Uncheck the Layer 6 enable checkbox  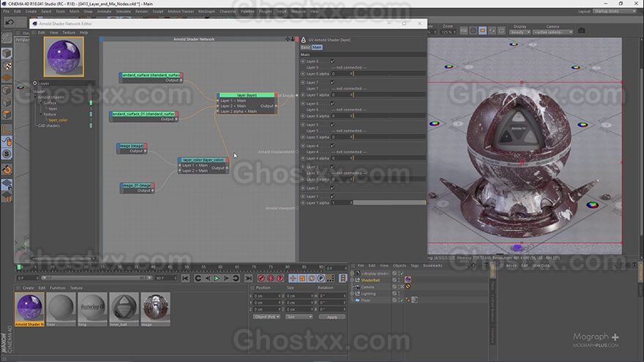[x=332, y=103]
